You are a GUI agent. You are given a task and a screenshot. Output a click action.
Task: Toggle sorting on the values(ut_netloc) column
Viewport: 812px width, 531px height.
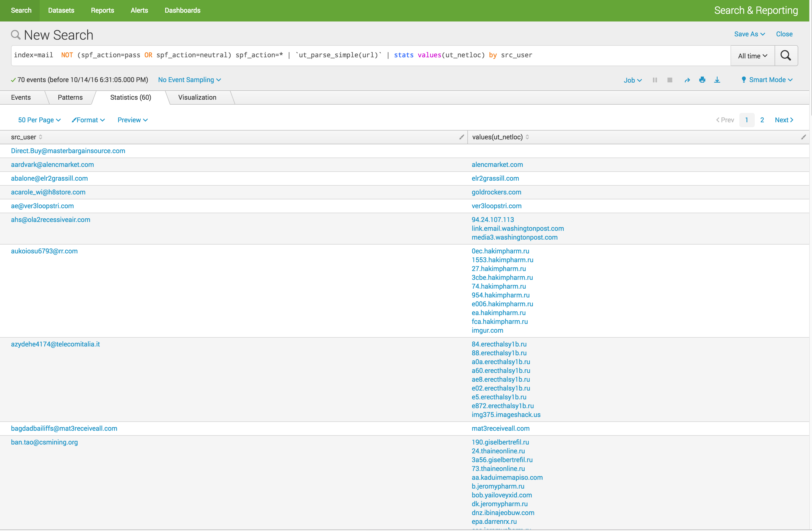coord(528,137)
